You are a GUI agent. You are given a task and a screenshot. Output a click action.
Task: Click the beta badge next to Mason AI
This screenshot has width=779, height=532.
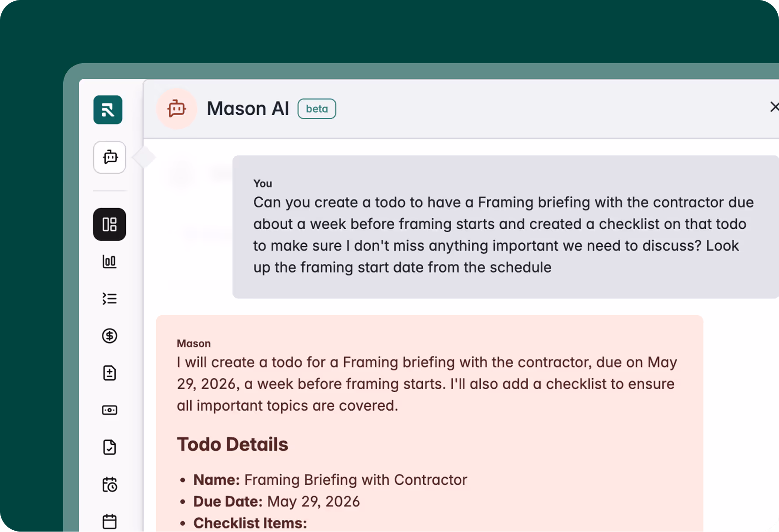317,109
